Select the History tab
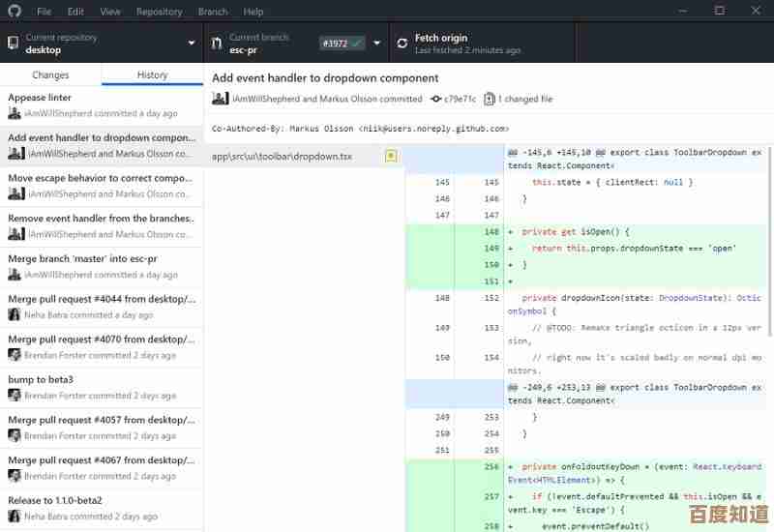This screenshot has width=774, height=532. coord(152,74)
